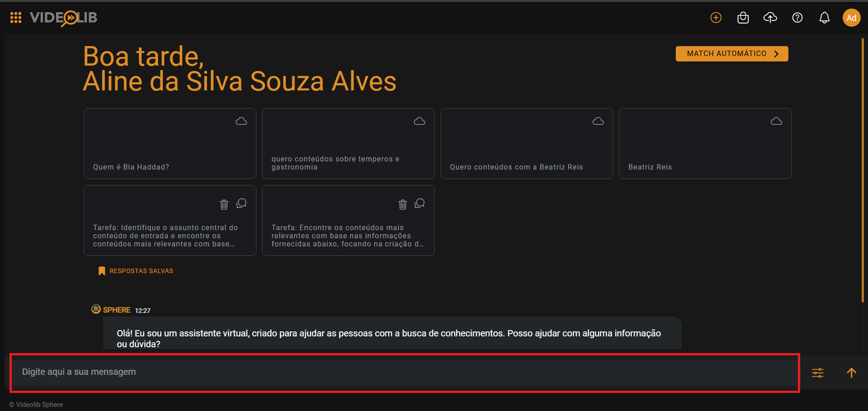Open the chat settings sliders icon
This screenshot has width=868, height=411.
point(817,373)
